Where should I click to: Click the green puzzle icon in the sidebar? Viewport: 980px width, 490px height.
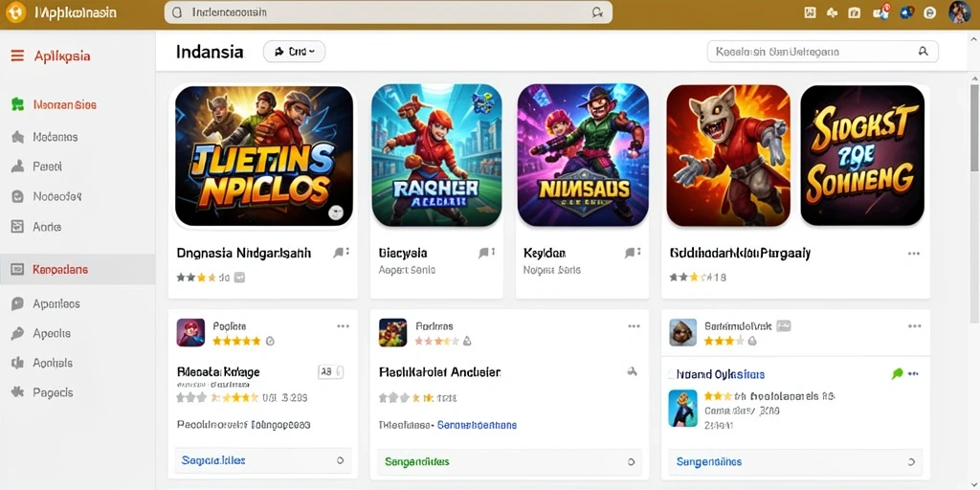17,104
